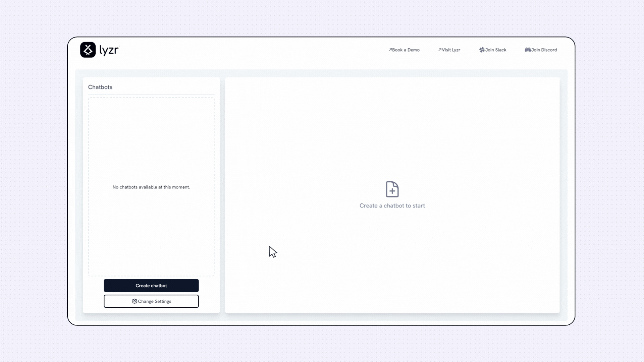Image resolution: width=644 pixels, height=362 pixels.
Task: Visit Lyzr via the header link
Action: [451, 50]
